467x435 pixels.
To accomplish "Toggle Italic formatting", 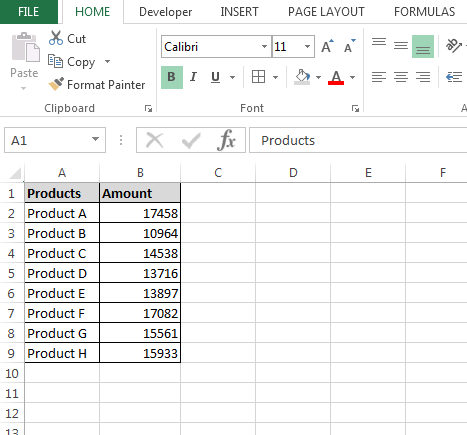I will (193, 77).
